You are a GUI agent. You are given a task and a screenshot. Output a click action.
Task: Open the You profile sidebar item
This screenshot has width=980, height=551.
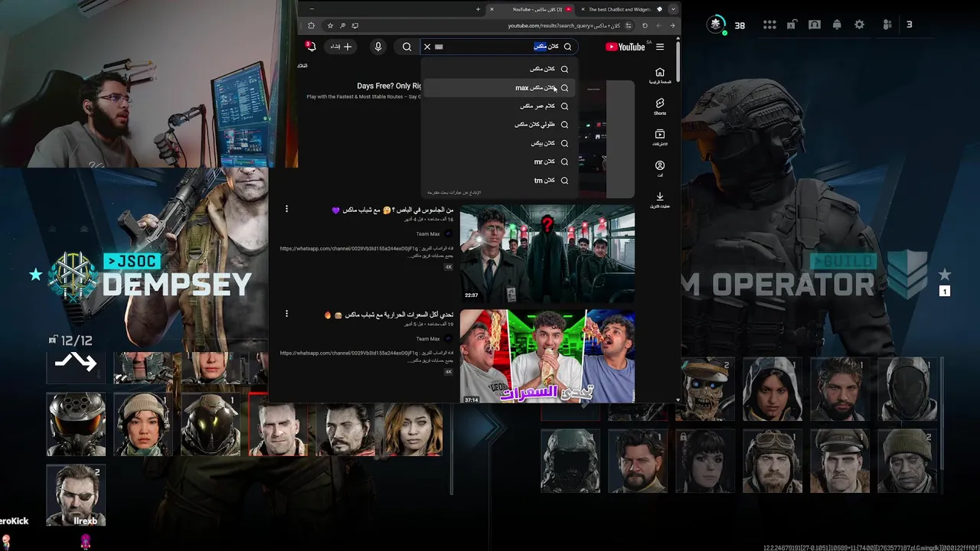[660, 168]
